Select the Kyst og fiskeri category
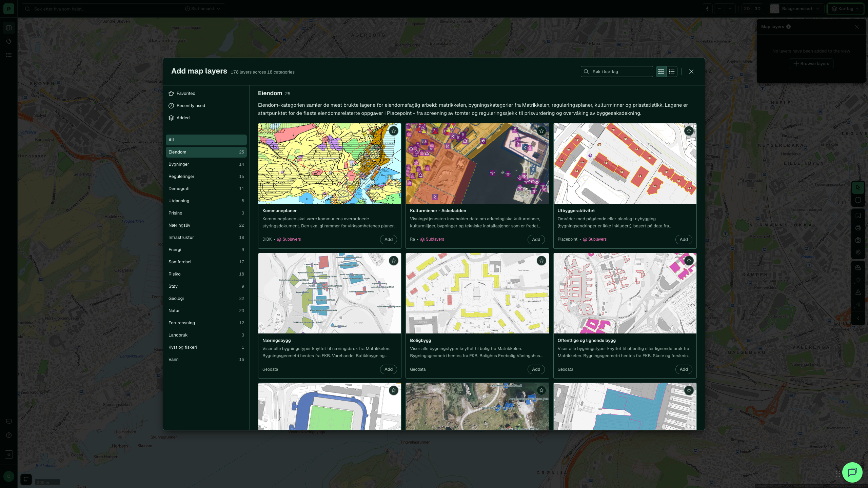 pyautogui.click(x=206, y=347)
